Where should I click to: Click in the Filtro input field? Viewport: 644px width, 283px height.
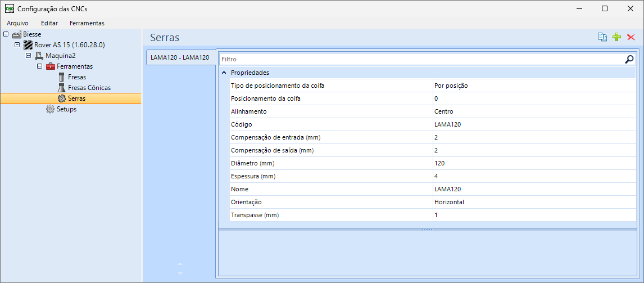421,59
